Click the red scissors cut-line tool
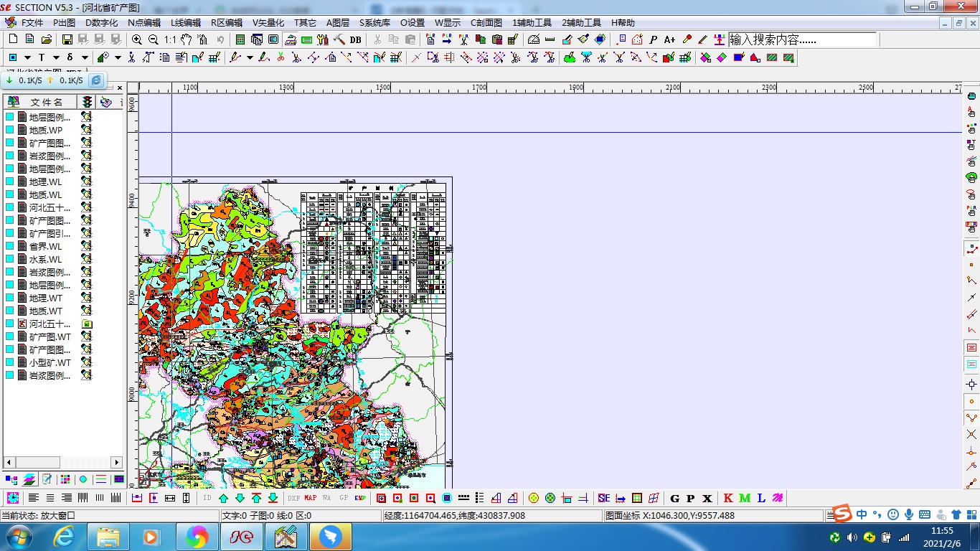Viewport: 980px width, 551px height. (x=281, y=57)
